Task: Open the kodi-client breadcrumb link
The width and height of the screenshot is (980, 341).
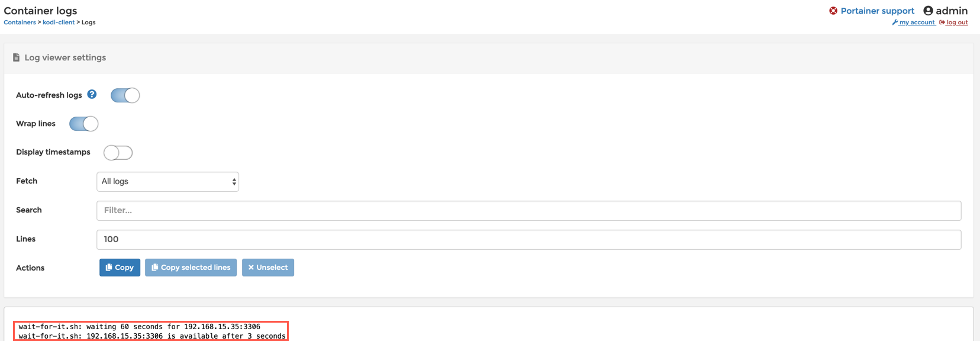Action: pyautogui.click(x=59, y=22)
